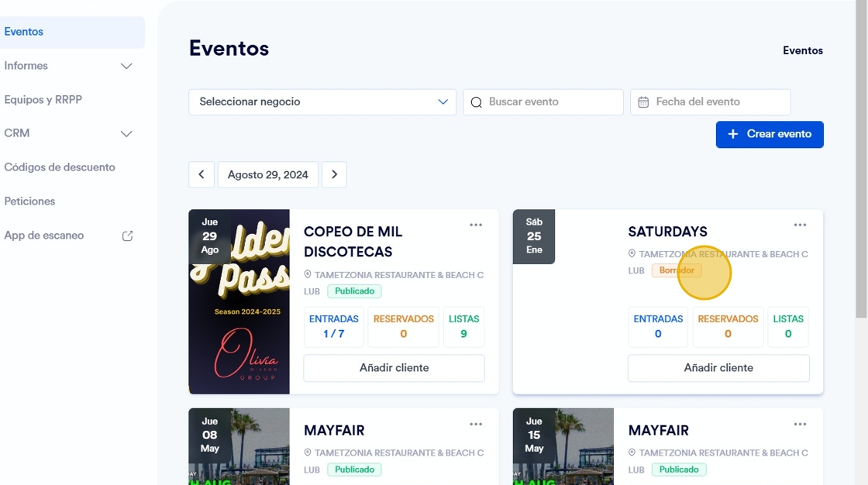Click the Publicado badge on MAYFAIR 15 May
Screen dimensions: 868x485
coord(679,470)
